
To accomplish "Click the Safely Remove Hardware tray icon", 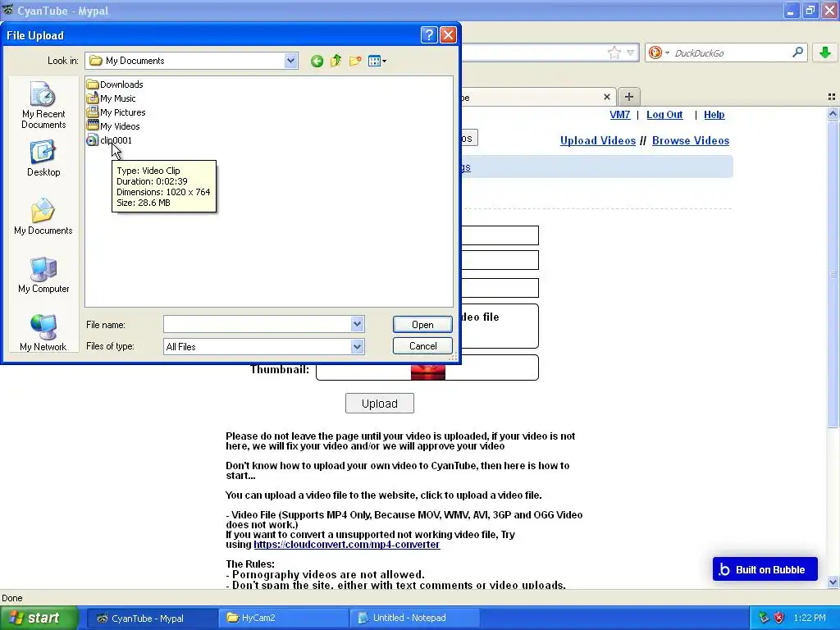I will (764, 618).
